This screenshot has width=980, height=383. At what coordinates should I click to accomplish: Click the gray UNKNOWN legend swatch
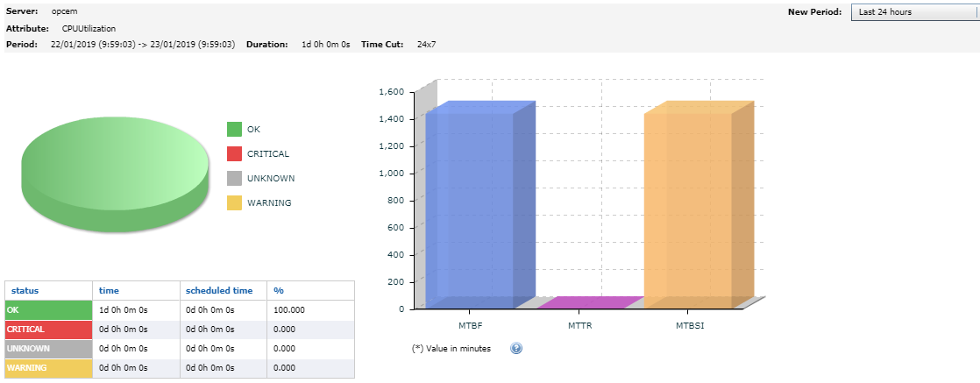(x=234, y=179)
